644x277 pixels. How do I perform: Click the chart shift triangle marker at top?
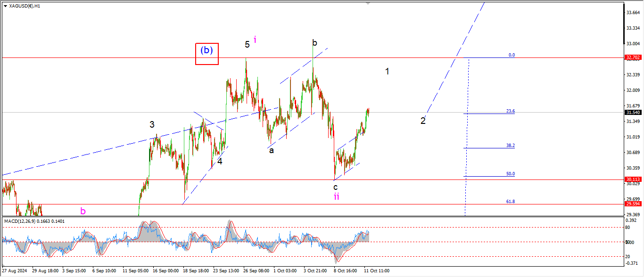point(369,3)
